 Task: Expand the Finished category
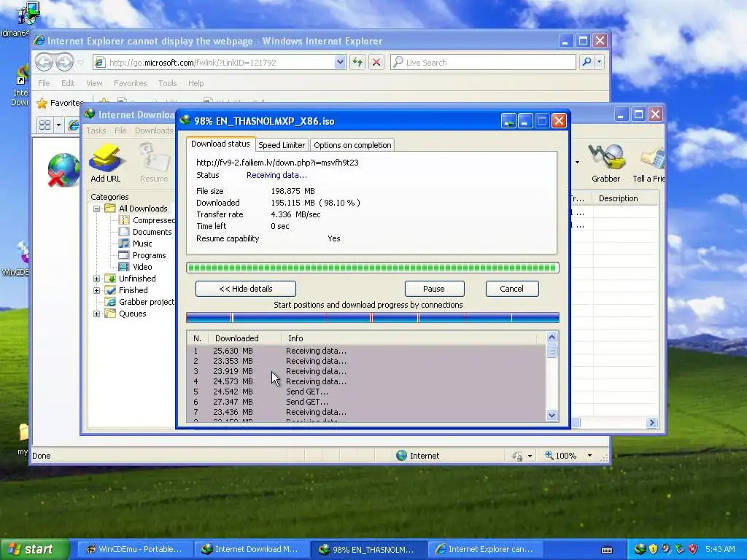point(97,290)
